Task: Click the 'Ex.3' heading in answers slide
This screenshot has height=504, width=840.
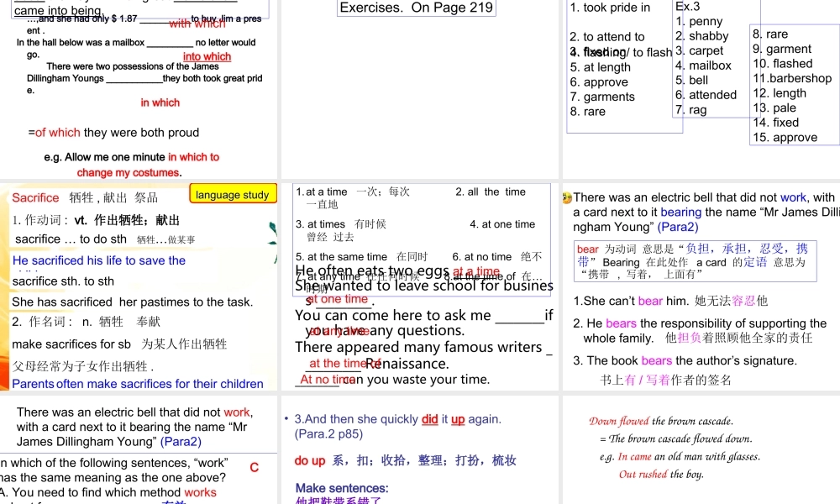Action: click(688, 7)
